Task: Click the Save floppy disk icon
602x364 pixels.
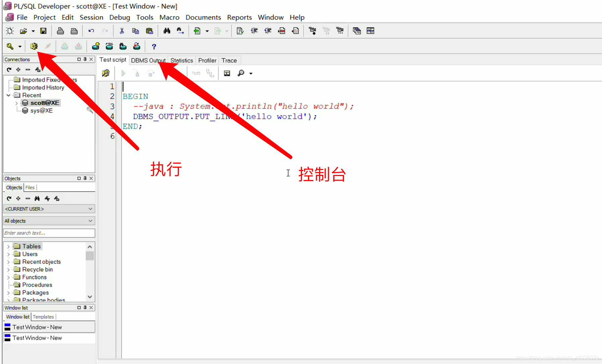Action: (x=43, y=31)
